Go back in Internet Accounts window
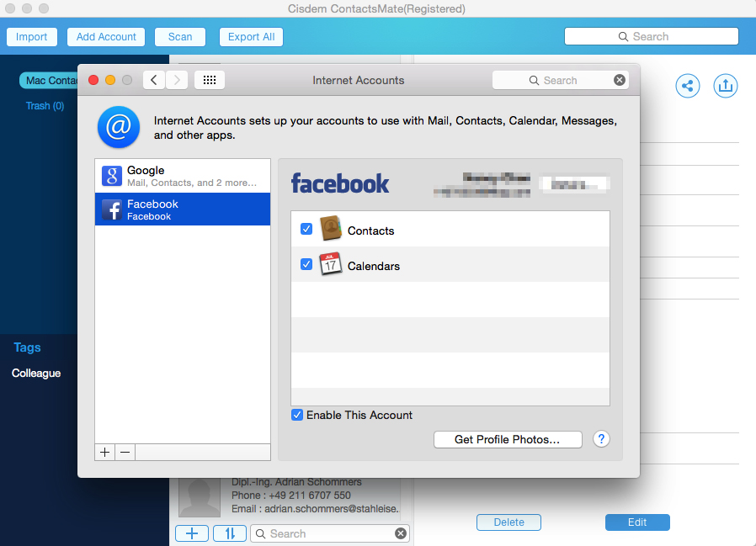Screen dimensions: 756x546 (154, 80)
